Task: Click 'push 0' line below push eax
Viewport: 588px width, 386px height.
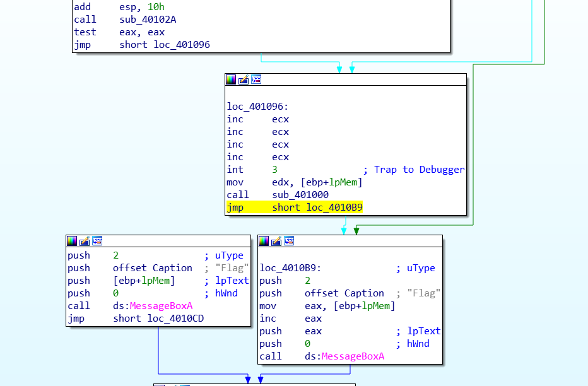Action: pyautogui.click(x=285, y=344)
